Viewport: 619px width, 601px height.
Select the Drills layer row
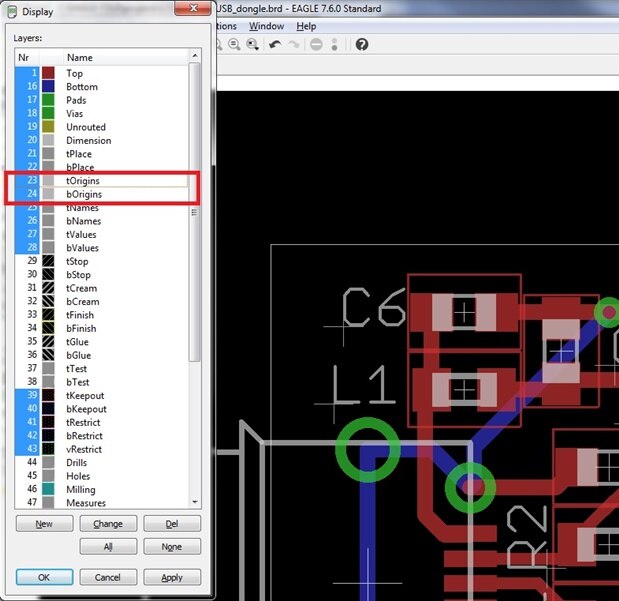pos(102,462)
